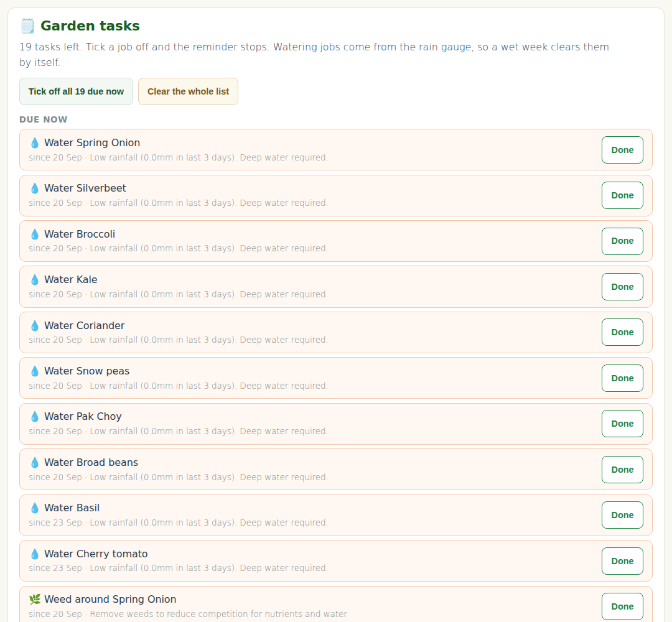Mark Water Basil as Done
672x622 pixels.
click(x=622, y=515)
